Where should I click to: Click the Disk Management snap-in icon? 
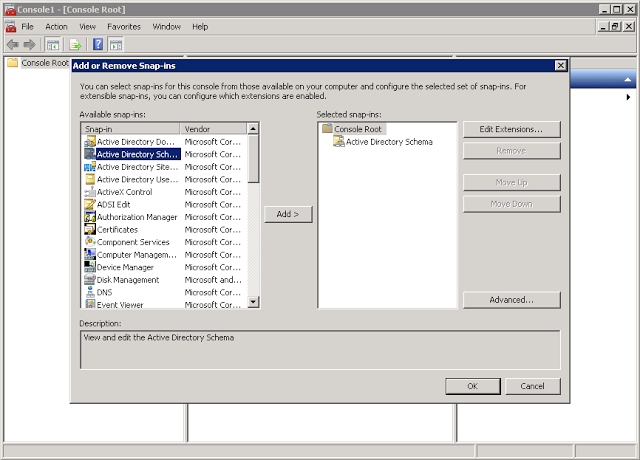90,280
